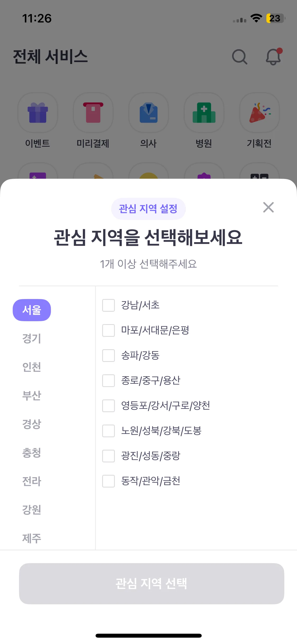Enable the 마포/서대문/은평 checkbox

coord(109,330)
